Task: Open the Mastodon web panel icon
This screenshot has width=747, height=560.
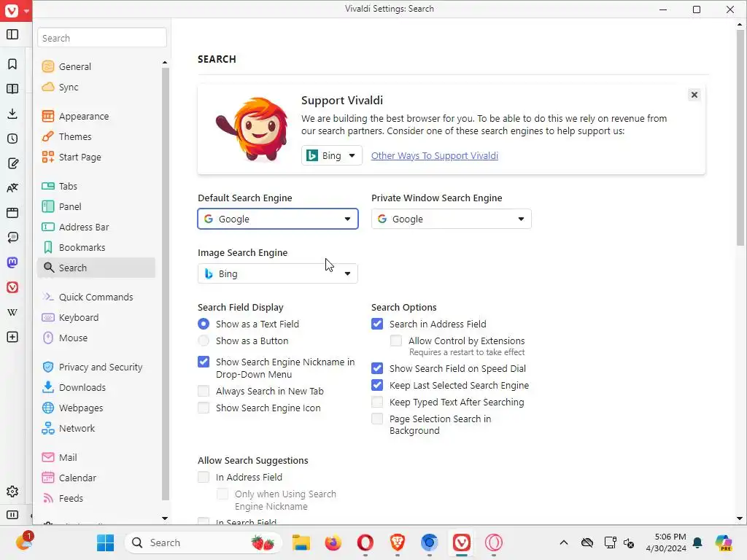Action: point(12,262)
